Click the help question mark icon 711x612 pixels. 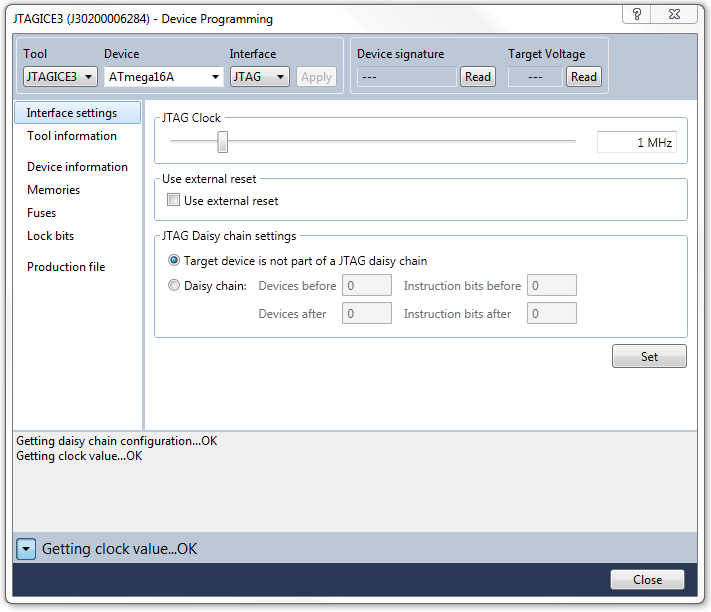tap(637, 13)
